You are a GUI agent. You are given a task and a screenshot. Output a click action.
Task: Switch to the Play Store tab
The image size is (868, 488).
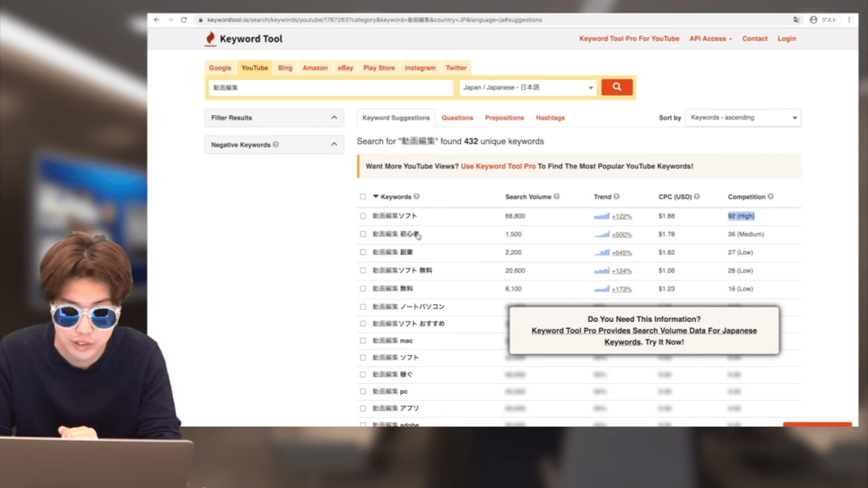pyautogui.click(x=379, y=68)
